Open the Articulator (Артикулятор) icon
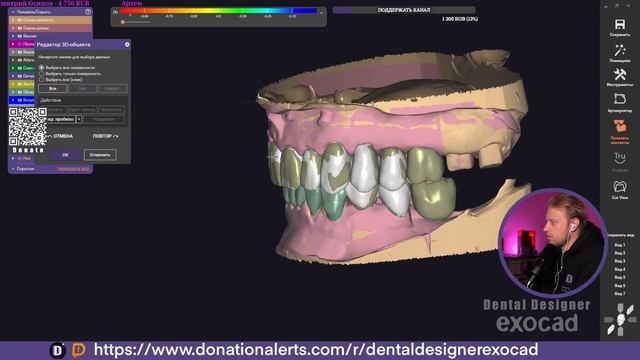This screenshot has height=360, width=640. coord(620,99)
